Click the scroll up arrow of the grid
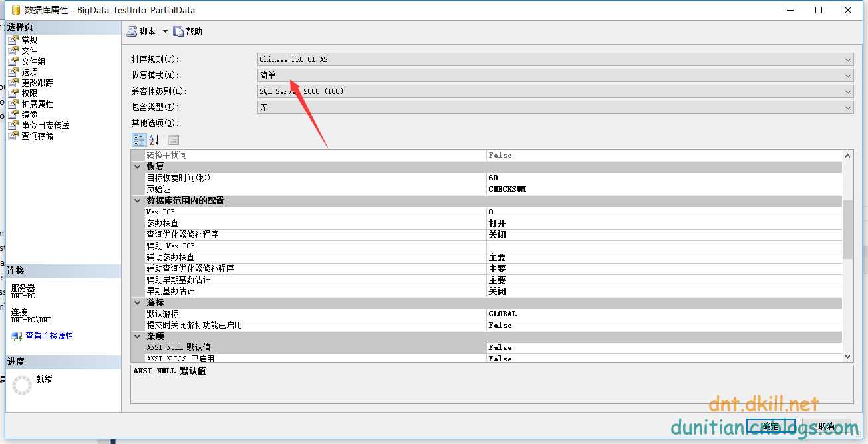The height and width of the screenshot is (444, 868). (x=847, y=156)
